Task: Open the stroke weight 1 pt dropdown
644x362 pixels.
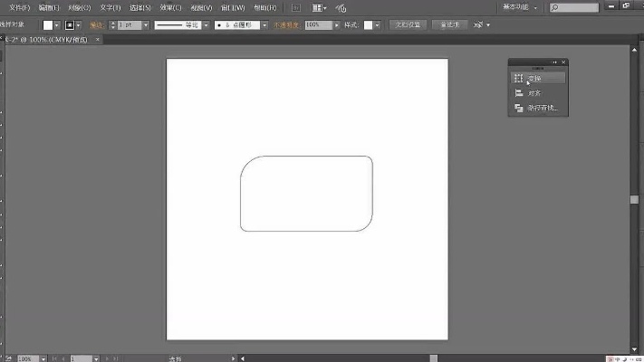Action: coord(146,25)
